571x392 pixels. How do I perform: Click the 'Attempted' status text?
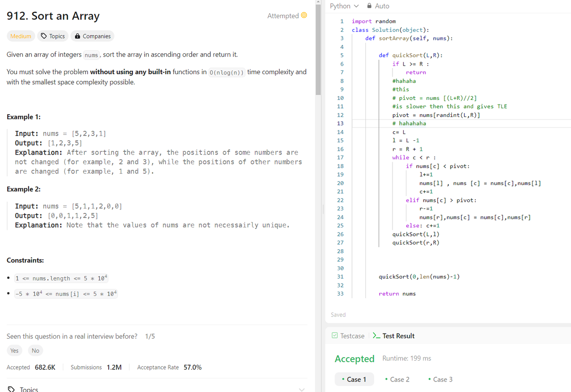[283, 16]
